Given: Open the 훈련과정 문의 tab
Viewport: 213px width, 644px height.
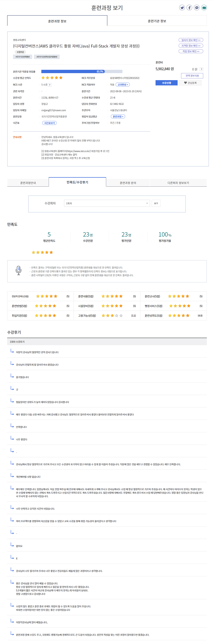Looking at the screenshot, I should pos(128,183).
